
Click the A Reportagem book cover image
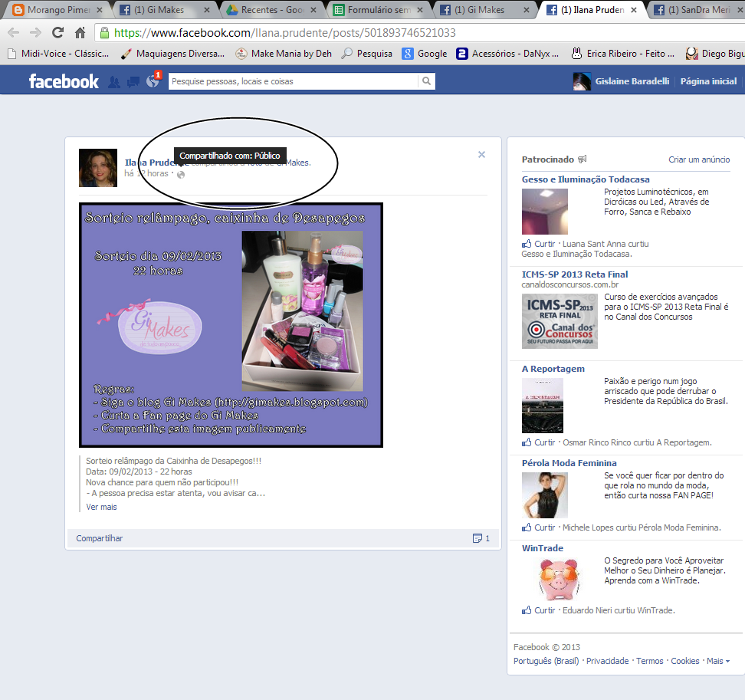point(542,406)
